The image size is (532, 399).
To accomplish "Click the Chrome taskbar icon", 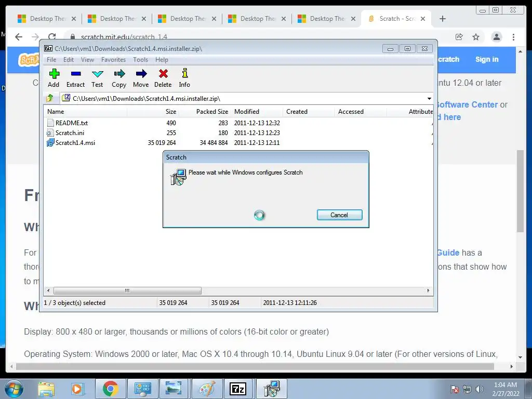I will (110, 389).
